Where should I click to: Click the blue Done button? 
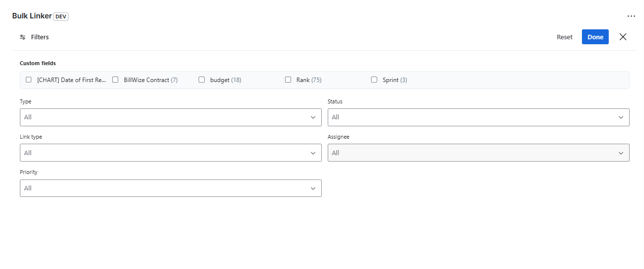pos(595,37)
